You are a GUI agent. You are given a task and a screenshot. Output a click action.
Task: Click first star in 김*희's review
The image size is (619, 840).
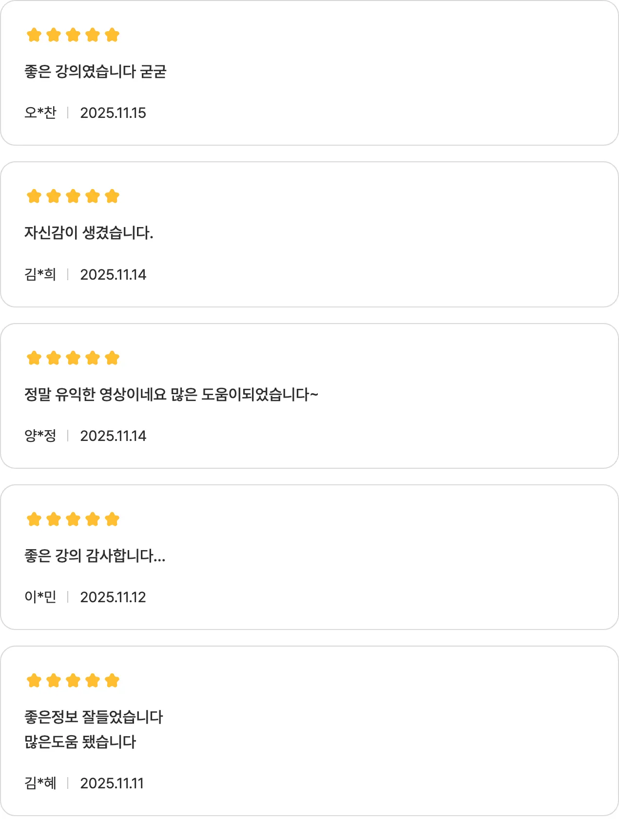click(34, 196)
